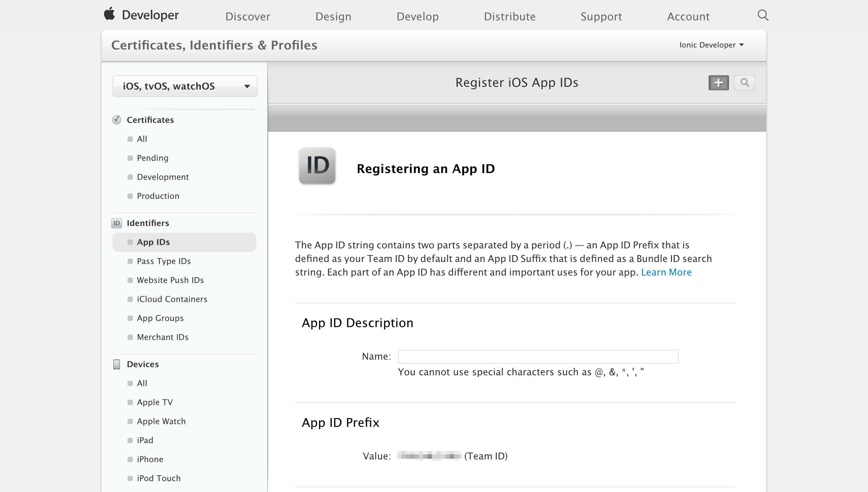Select All under Devices

[142, 383]
